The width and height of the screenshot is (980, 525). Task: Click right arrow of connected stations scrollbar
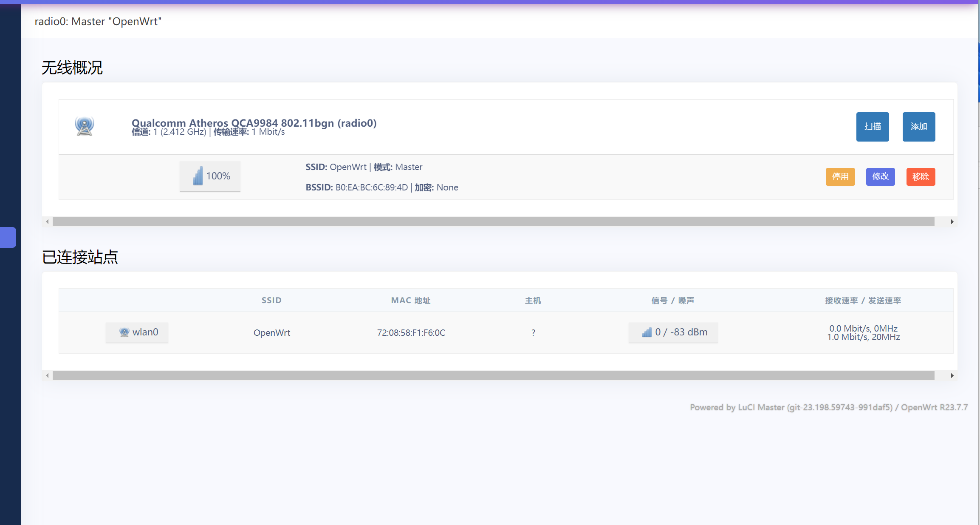(952, 376)
